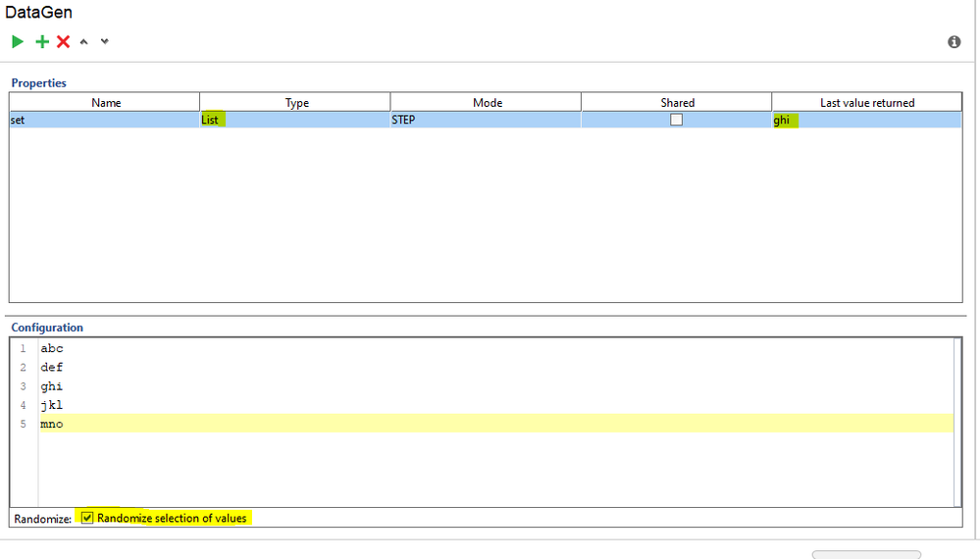Click the Mode column header
The height and width of the screenshot is (559, 980).
pyautogui.click(x=488, y=102)
